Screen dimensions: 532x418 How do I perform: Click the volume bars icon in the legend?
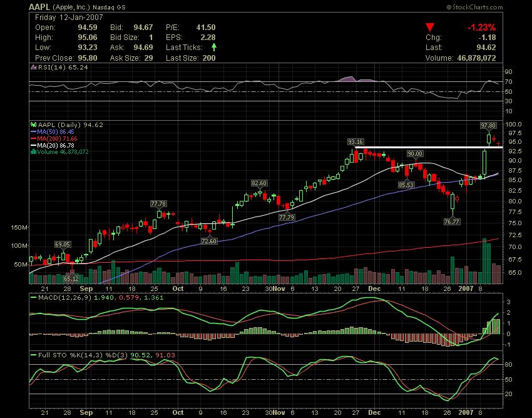coord(33,152)
